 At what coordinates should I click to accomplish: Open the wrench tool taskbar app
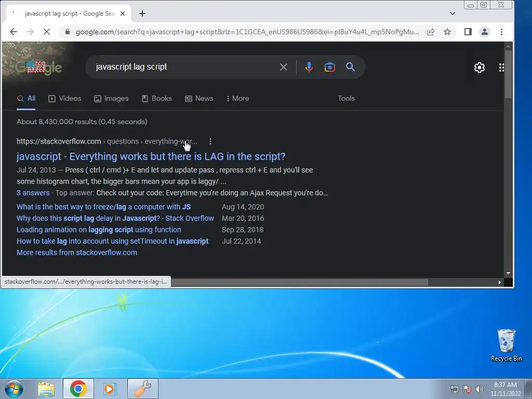tap(143, 389)
